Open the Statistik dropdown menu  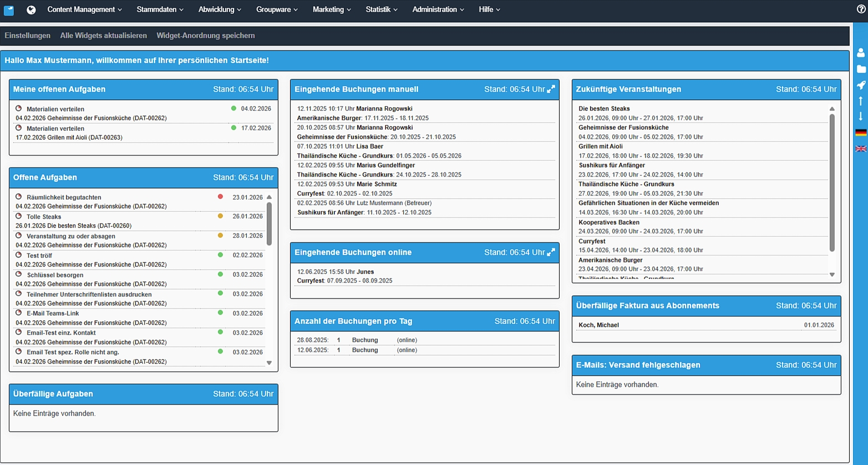(381, 9)
